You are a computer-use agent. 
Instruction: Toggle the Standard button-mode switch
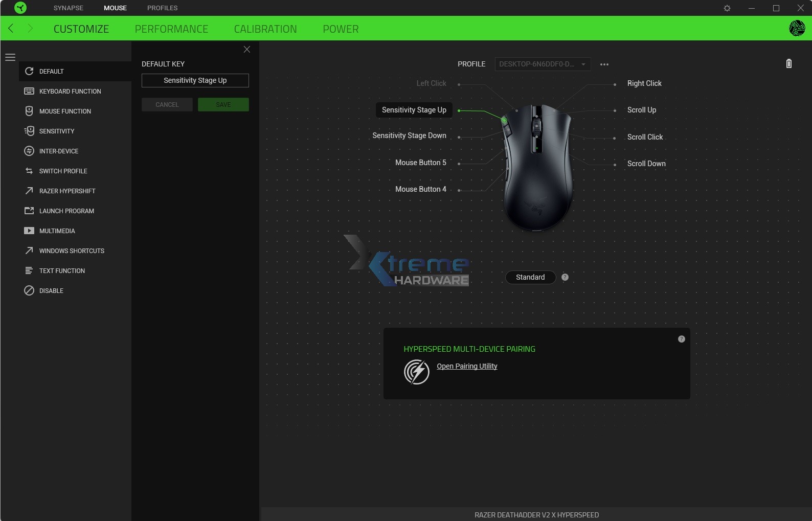click(530, 277)
